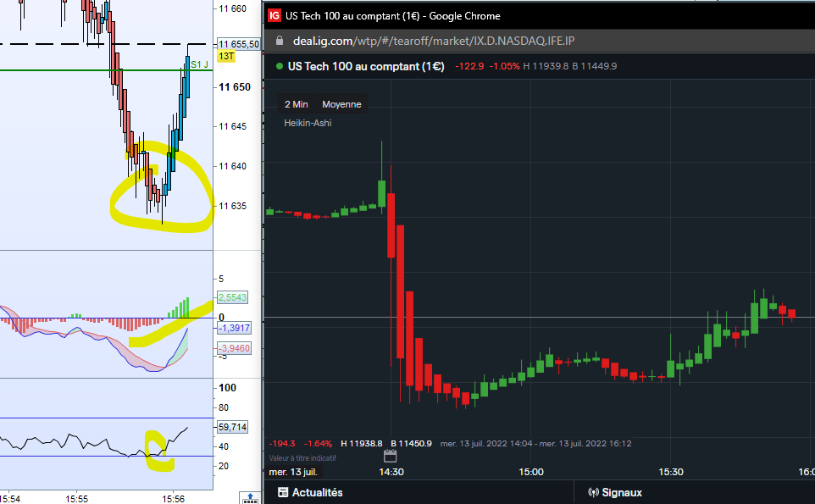The width and height of the screenshot is (815, 504).
Task: Click the -122.9 change value in header
Action: (x=469, y=67)
